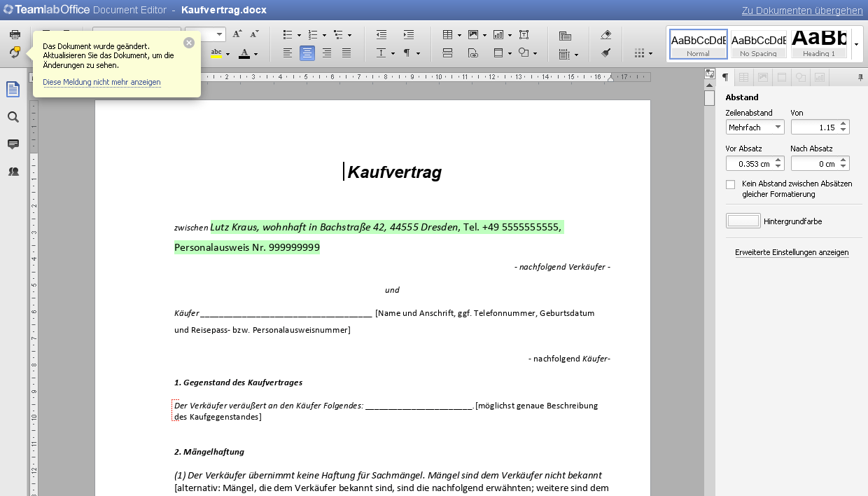The image size is (868, 496).
Task: Insert a page break
Action: pos(448,53)
